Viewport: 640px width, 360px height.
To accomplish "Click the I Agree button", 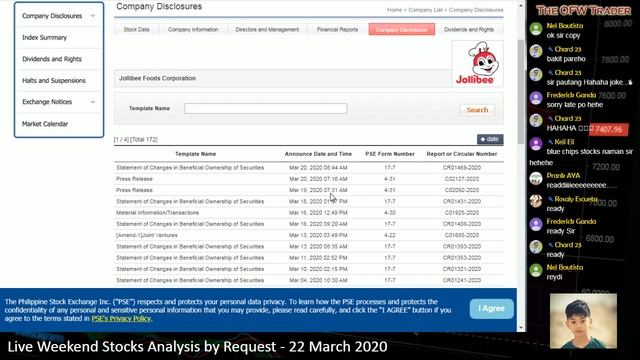I will (491, 309).
